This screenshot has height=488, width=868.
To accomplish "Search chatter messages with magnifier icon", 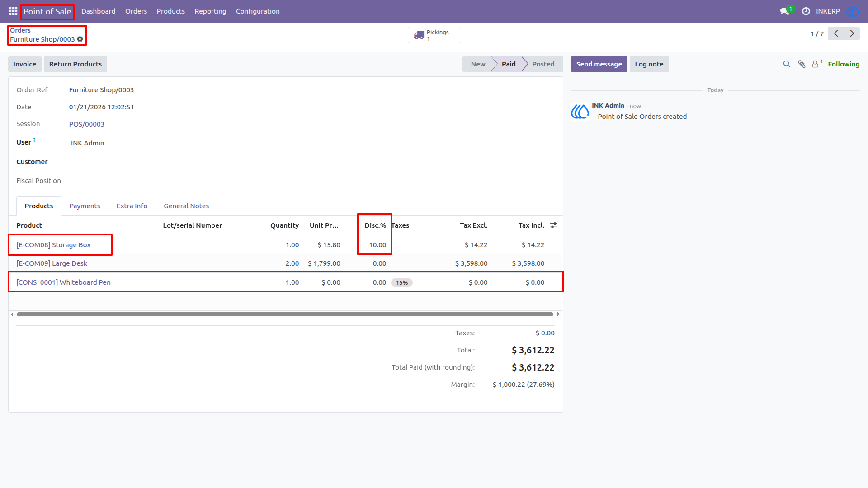I will coord(787,64).
